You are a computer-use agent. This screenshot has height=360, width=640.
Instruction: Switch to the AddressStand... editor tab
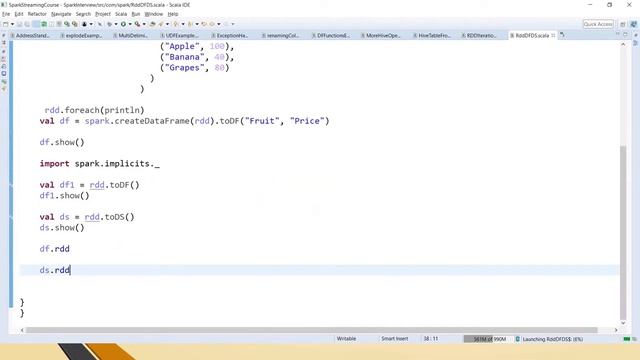coord(30,36)
